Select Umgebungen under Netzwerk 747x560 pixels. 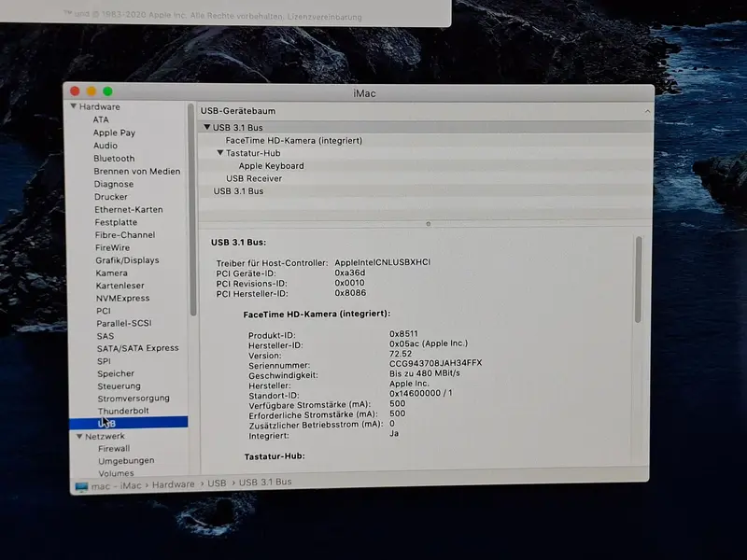pos(126,461)
